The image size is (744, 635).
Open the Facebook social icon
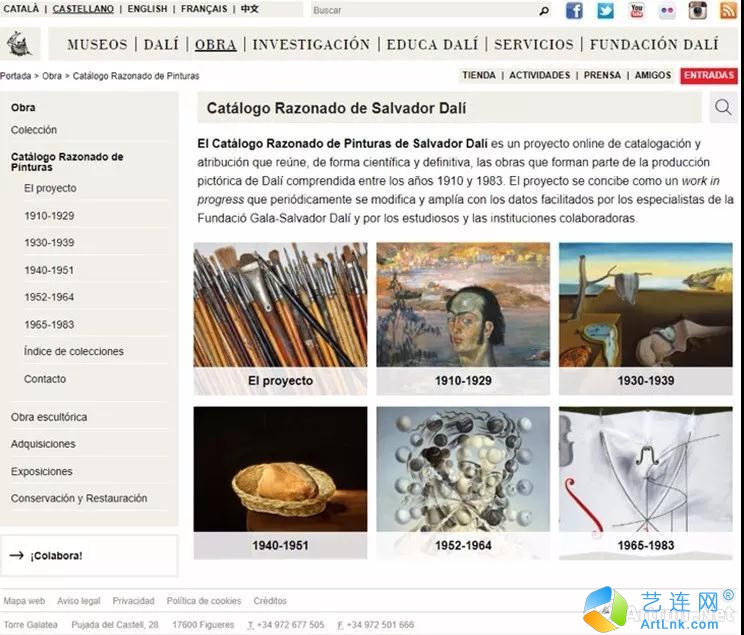click(x=574, y=10)
